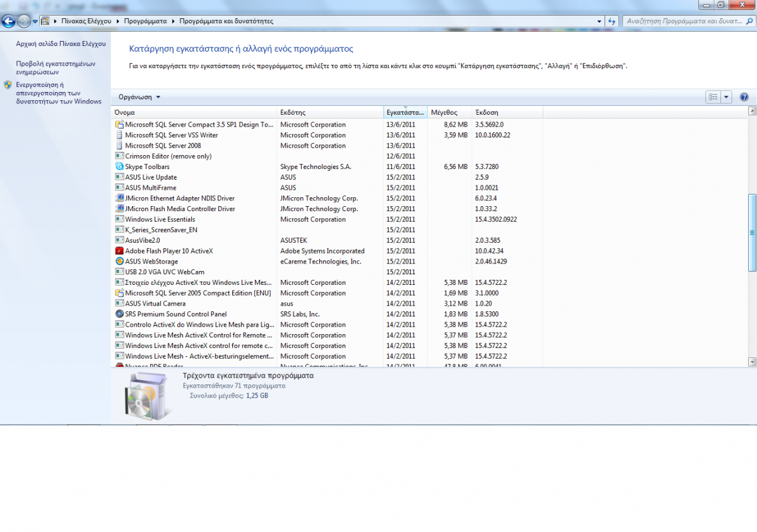Click the SRS Labs, Inc. publisher cell
This screenshot has height=532, width=757.
pyautogui.click(x=300, y=314)
